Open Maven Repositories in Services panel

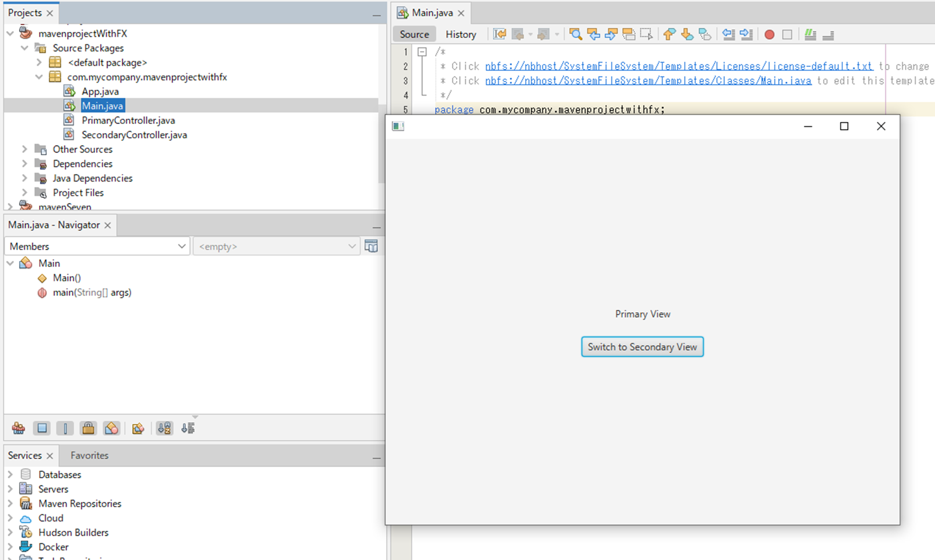click(x=80, y=503)
